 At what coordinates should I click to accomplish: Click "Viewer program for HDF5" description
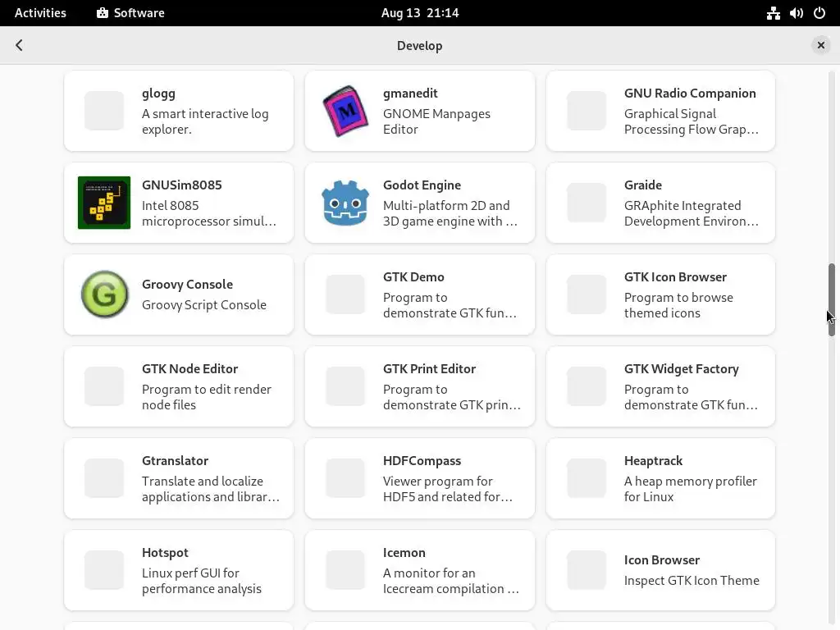[448, 489]
